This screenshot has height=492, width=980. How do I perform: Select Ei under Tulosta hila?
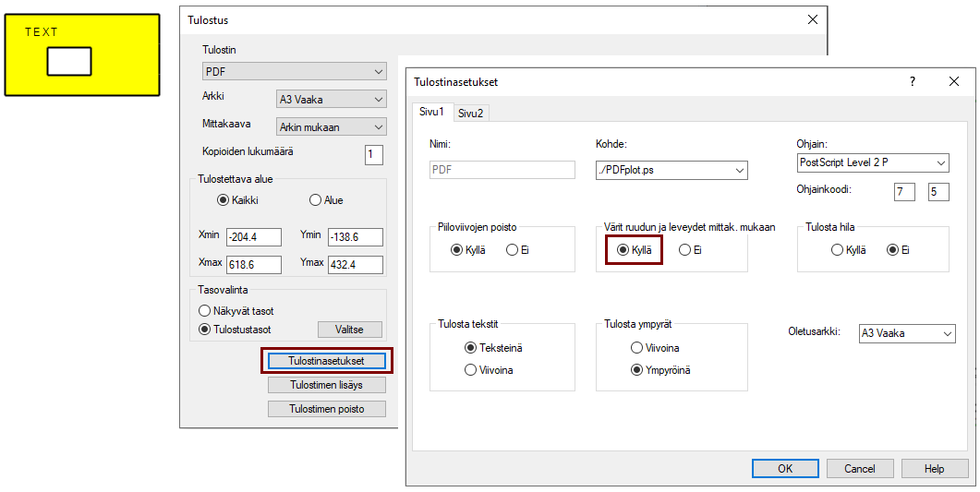point(892,250)
